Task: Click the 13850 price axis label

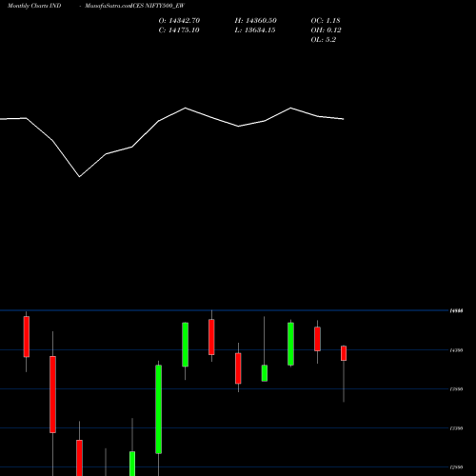Action: click(456, 389)
